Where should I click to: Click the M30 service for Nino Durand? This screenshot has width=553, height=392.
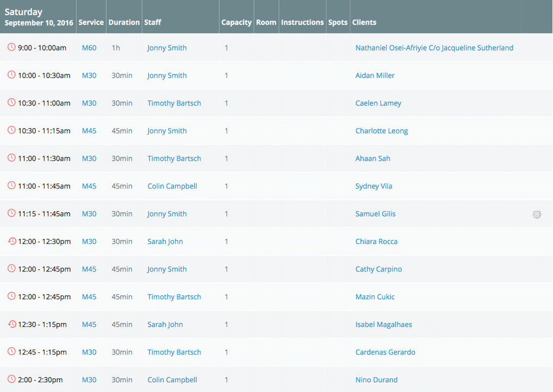coord(89,380)
